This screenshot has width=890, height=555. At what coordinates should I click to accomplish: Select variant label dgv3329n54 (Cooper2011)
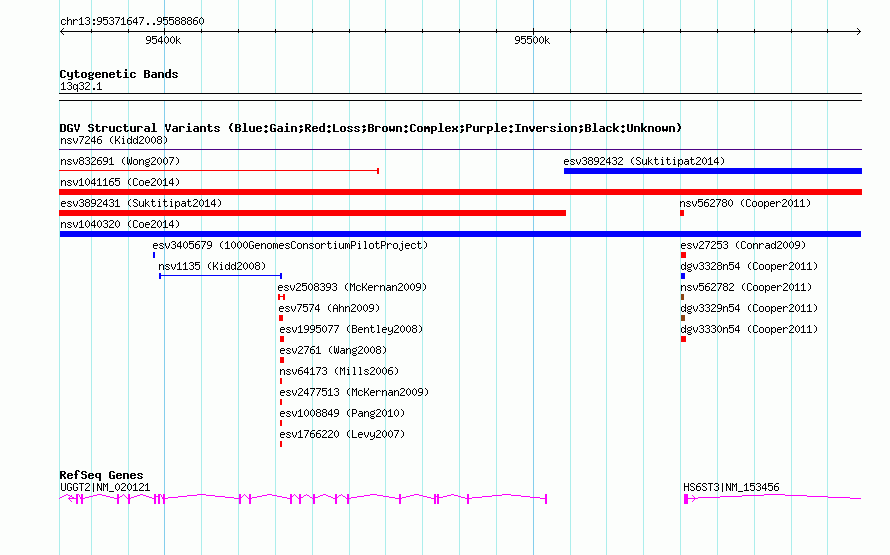coord(749,308)
